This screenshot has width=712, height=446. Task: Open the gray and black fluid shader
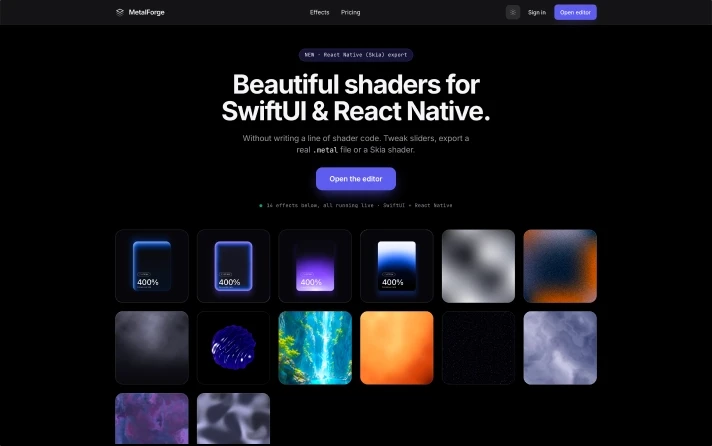(x=233, y=419)
